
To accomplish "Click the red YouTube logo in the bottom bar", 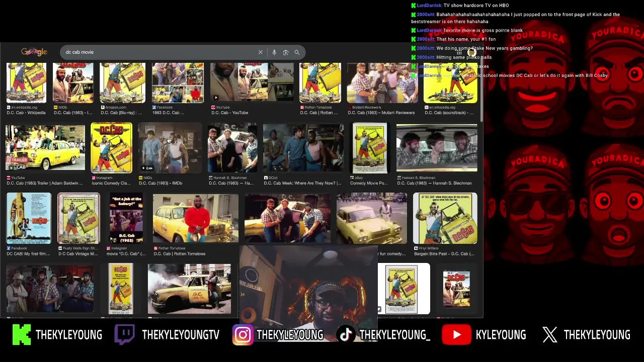I will 456,335.
